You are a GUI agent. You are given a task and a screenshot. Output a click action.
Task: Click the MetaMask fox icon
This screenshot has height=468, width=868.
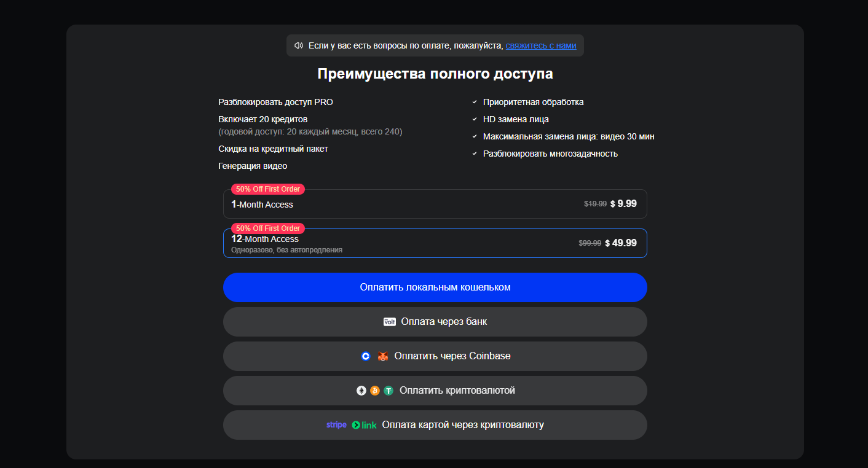(383, 356)
